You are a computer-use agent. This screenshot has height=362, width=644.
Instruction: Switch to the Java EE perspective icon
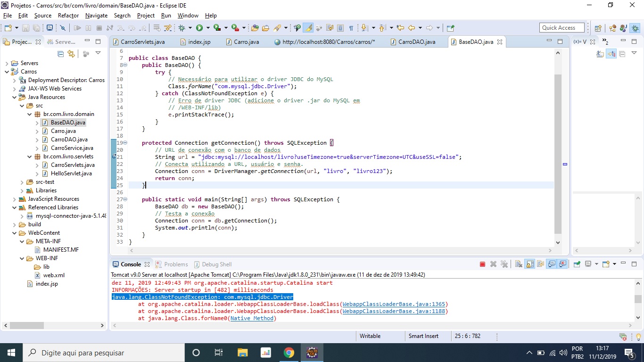click(x=612, y=28)
